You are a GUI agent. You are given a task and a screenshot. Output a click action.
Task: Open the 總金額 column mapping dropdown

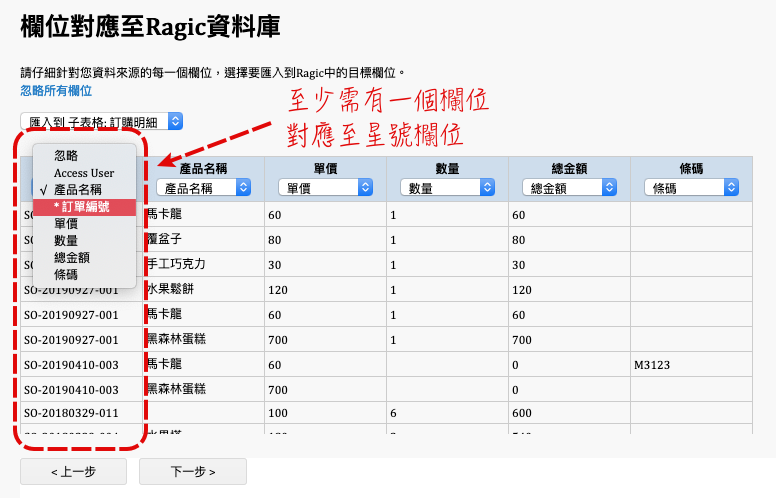(x=569, y=188)
